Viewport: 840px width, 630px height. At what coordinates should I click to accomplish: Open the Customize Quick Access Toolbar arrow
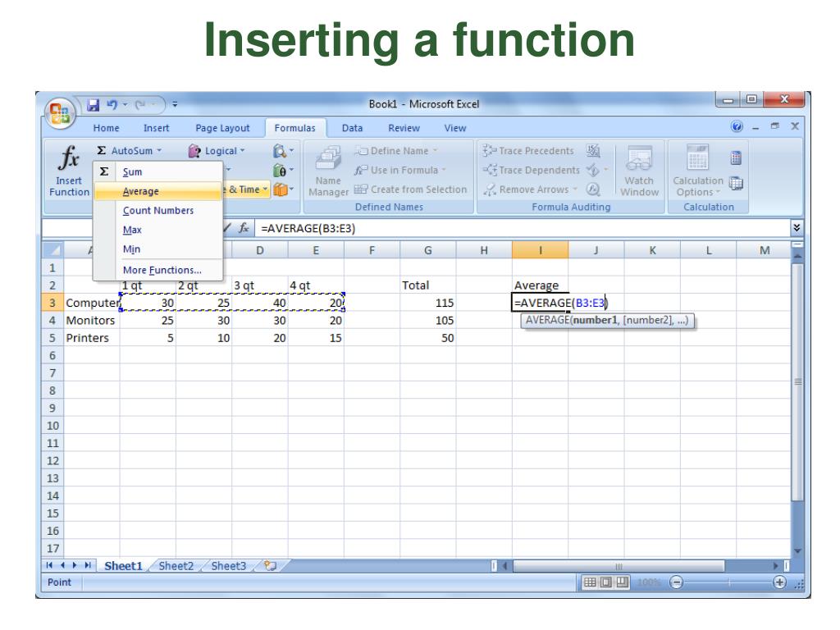point(175,105)
